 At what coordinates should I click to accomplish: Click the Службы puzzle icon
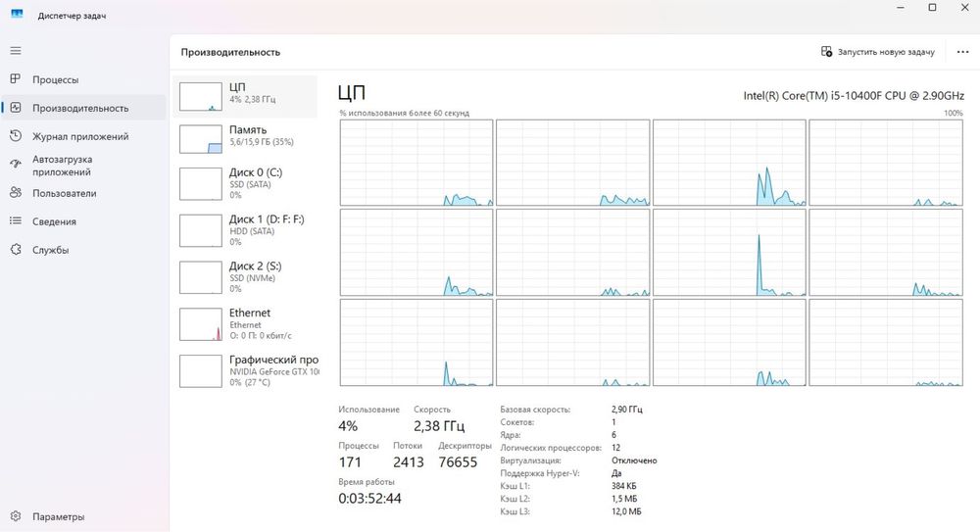click(16, 250)
